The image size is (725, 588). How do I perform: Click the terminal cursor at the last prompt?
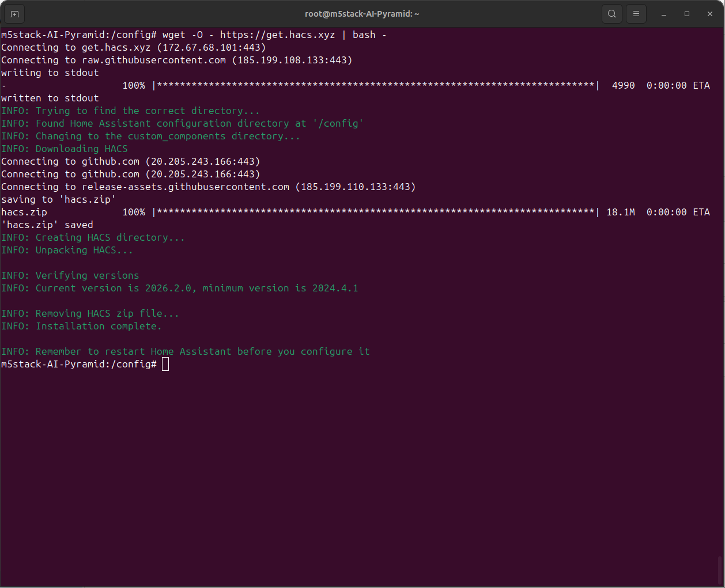point(165,364)
